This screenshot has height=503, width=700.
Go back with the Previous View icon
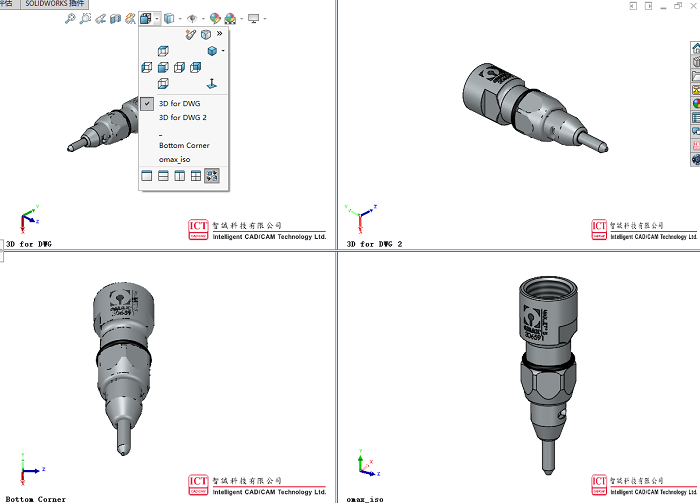101,19
